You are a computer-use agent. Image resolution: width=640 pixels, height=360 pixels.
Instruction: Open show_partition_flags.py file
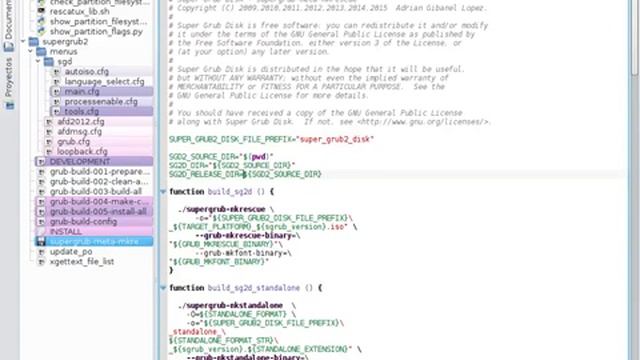point(96,31)
